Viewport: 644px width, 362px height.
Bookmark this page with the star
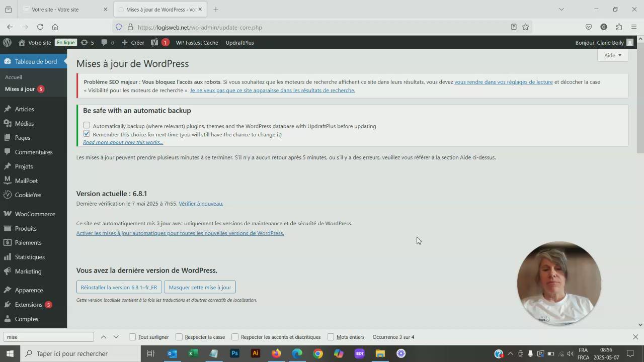[x=526, y=27]
